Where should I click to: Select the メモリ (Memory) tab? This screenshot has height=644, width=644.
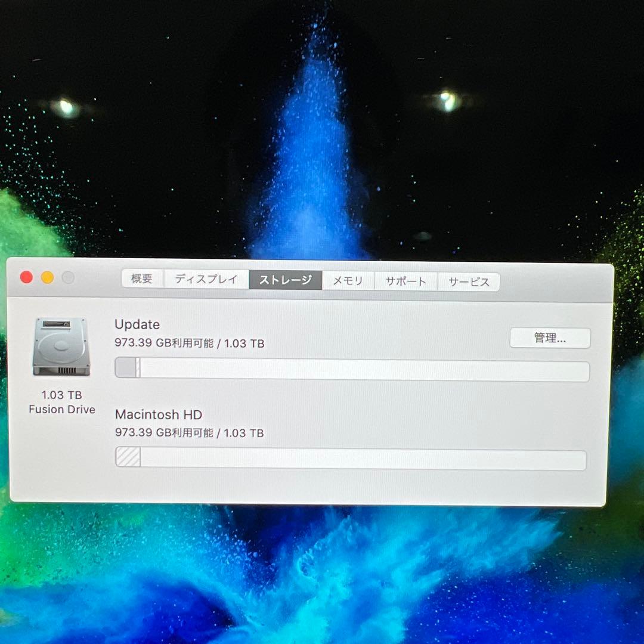pos(348,280)
